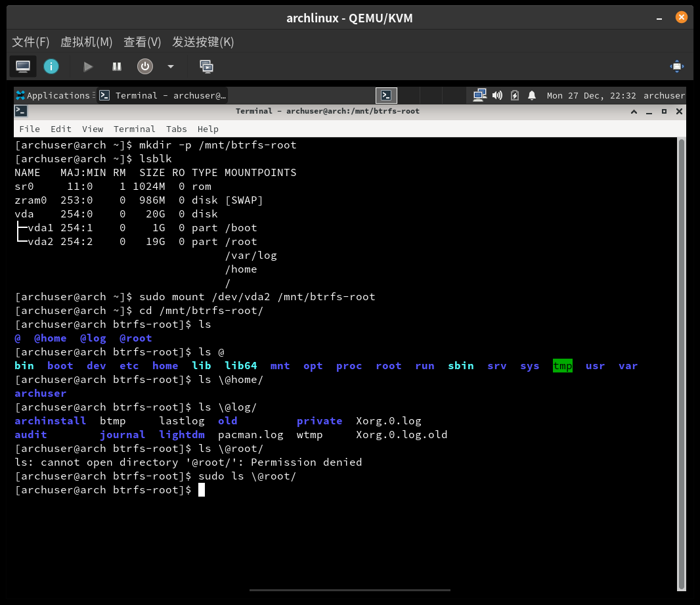Image resolution: width=700 pixels, height=605 pixels.
Task: Click the @root directory name in listing
Action: pos(136,338)
